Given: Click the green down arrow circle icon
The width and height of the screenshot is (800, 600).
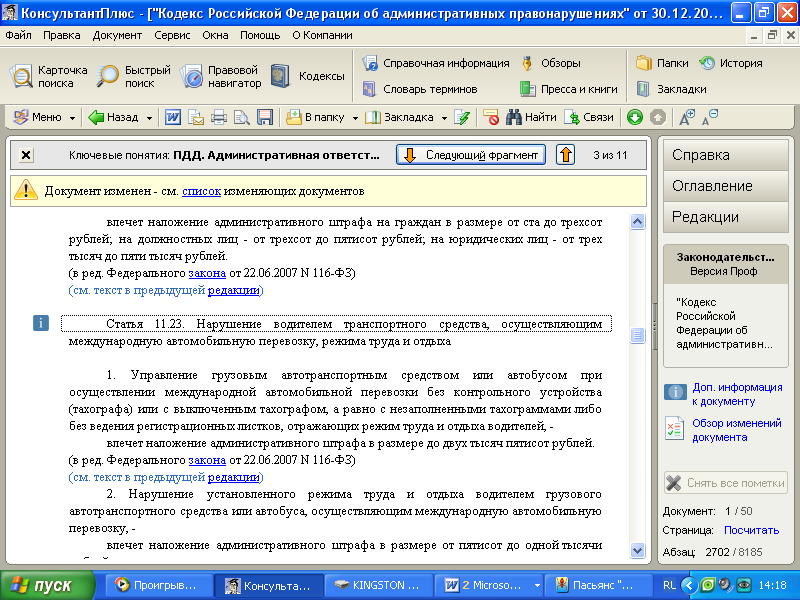Looking at the screenshot, I should (635, 117).
